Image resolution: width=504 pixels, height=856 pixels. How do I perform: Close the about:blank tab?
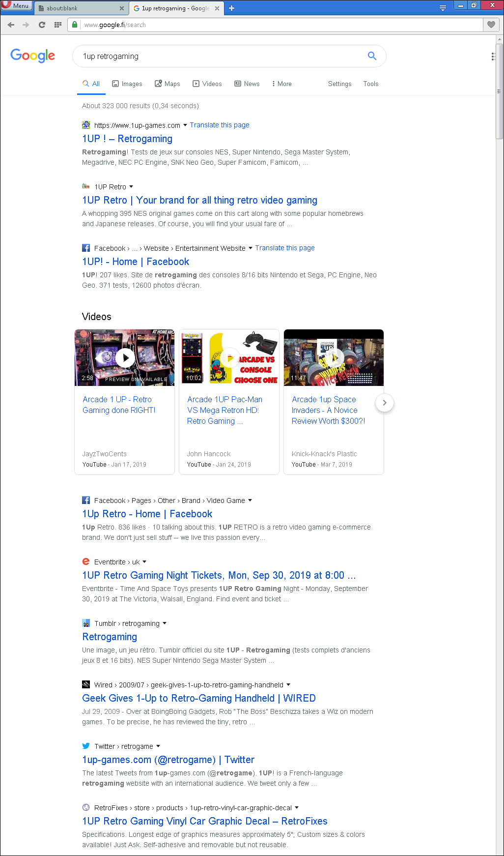click(122, 8)
